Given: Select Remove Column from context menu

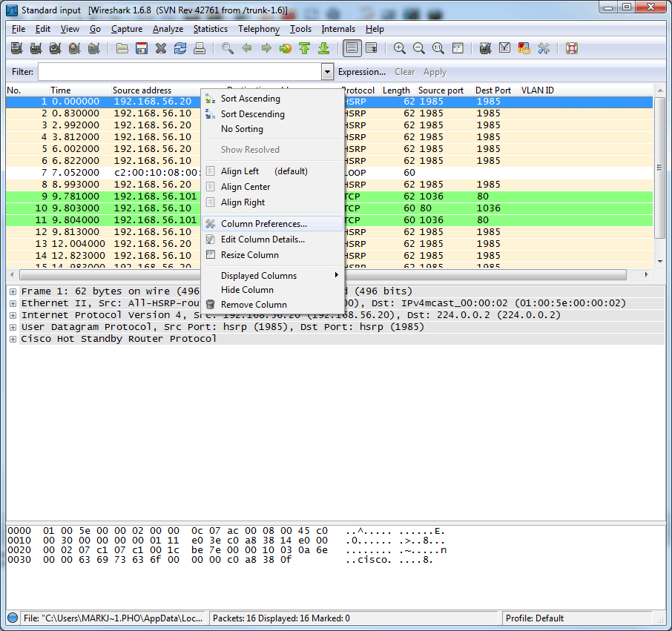Looking at the screenshot, I should [272, 305].
